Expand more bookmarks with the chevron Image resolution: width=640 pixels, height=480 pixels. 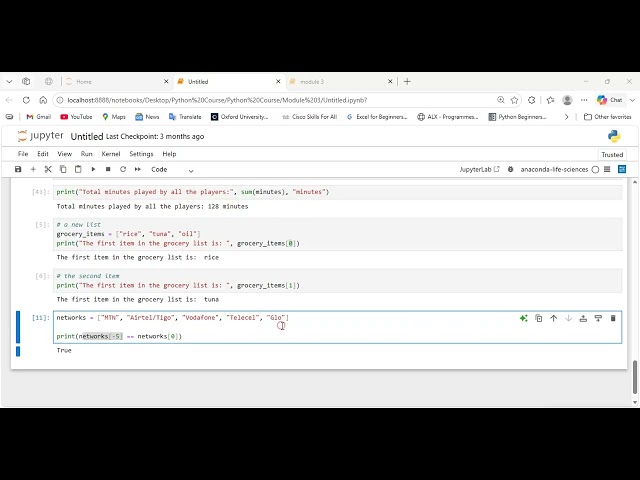pos(566,117)
